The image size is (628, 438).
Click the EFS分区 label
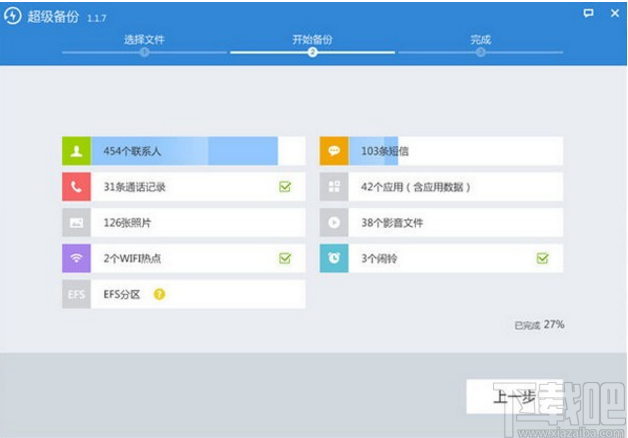(x=122, y=294)
